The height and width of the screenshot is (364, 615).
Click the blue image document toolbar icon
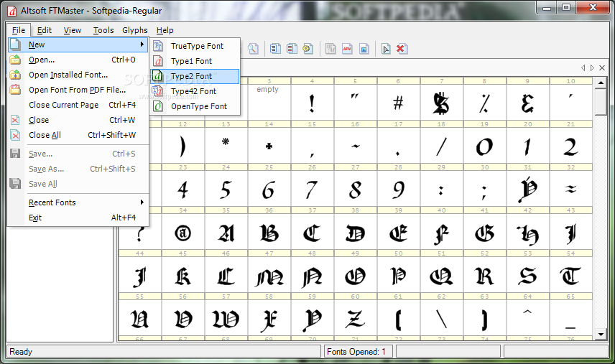click(364, 49)
